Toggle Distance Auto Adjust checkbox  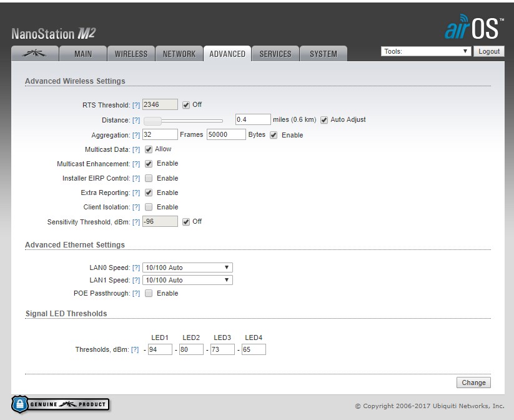[x=324, y=120]
